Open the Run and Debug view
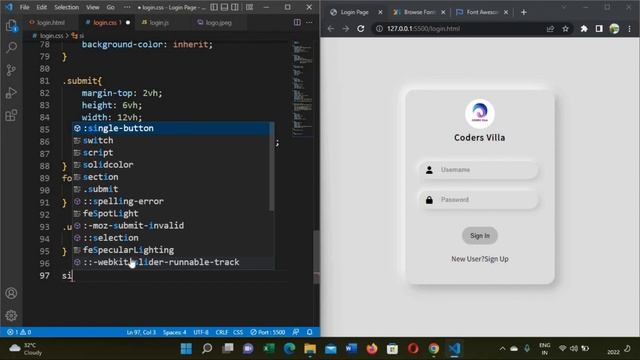640x360 pixels. pyautogui.click(x=11, y=93)
